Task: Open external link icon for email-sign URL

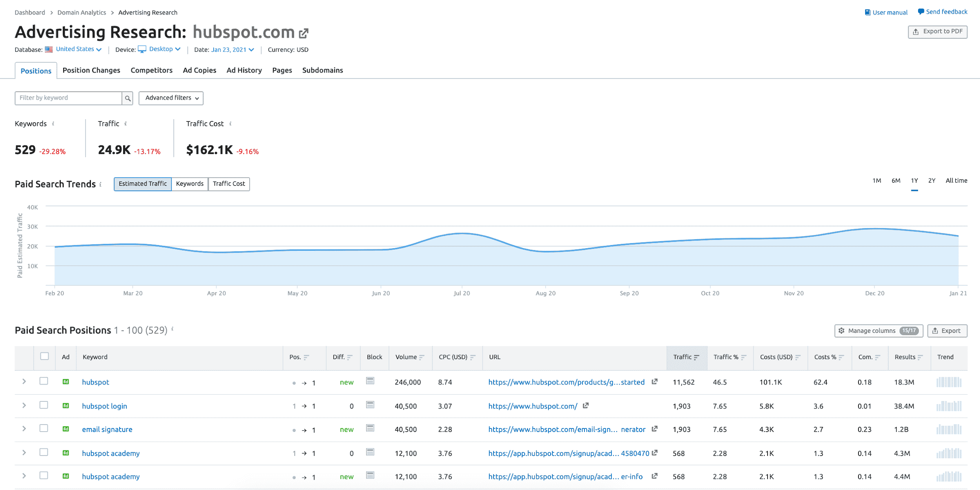Action: click(654, 429)
